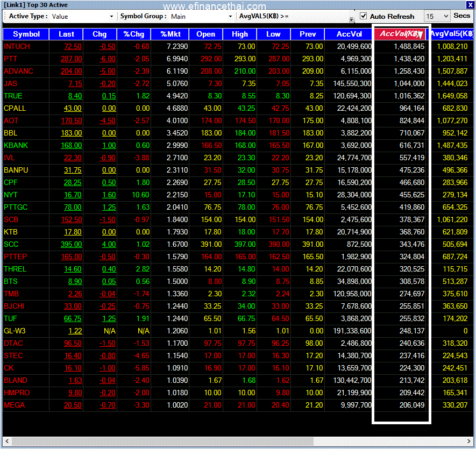Expand the AvgVAL5 filter small arrow
The height and width of the screenshot is (449, 476).
click(x=351, y=20)
